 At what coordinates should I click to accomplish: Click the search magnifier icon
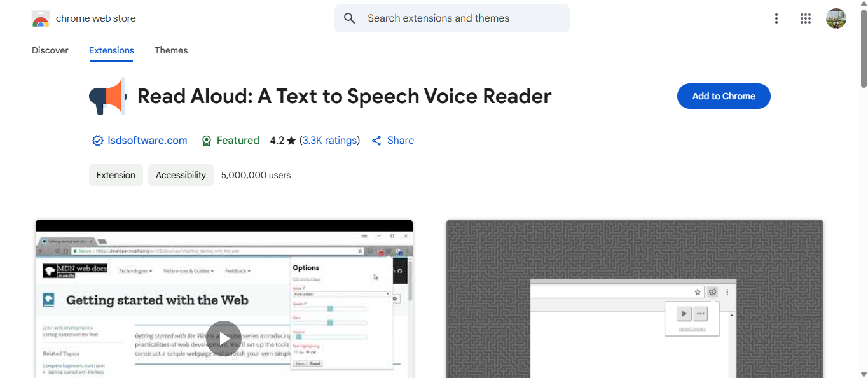(349, 18)
